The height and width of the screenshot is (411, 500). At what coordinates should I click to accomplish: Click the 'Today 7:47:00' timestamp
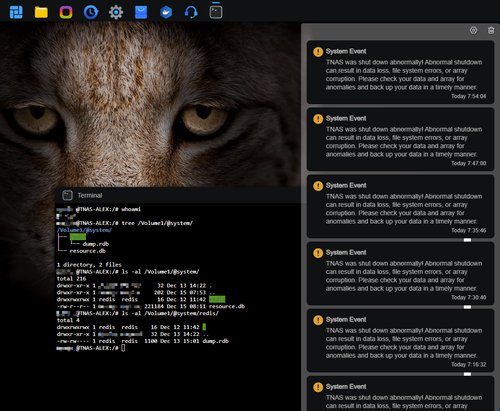469,163
